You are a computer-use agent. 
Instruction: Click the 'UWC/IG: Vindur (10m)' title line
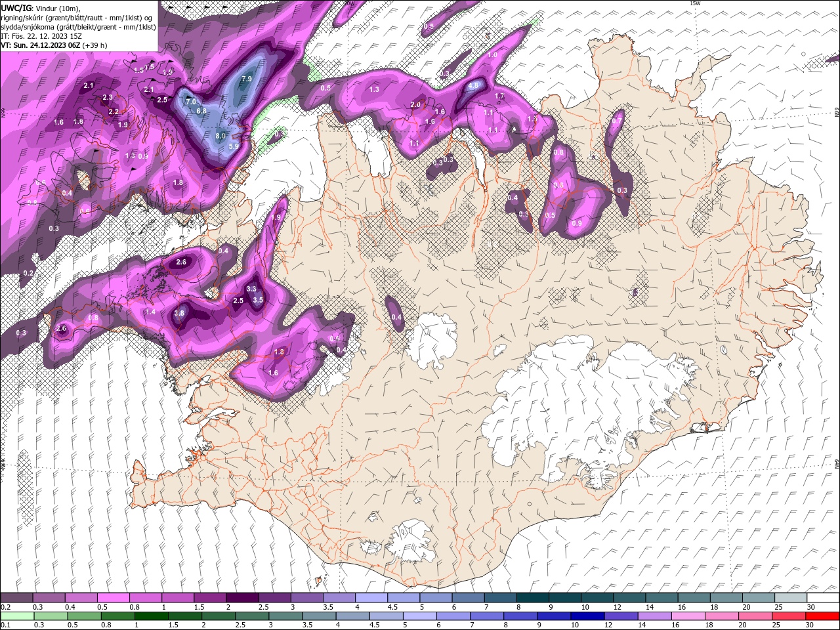(x=40, y=8)
